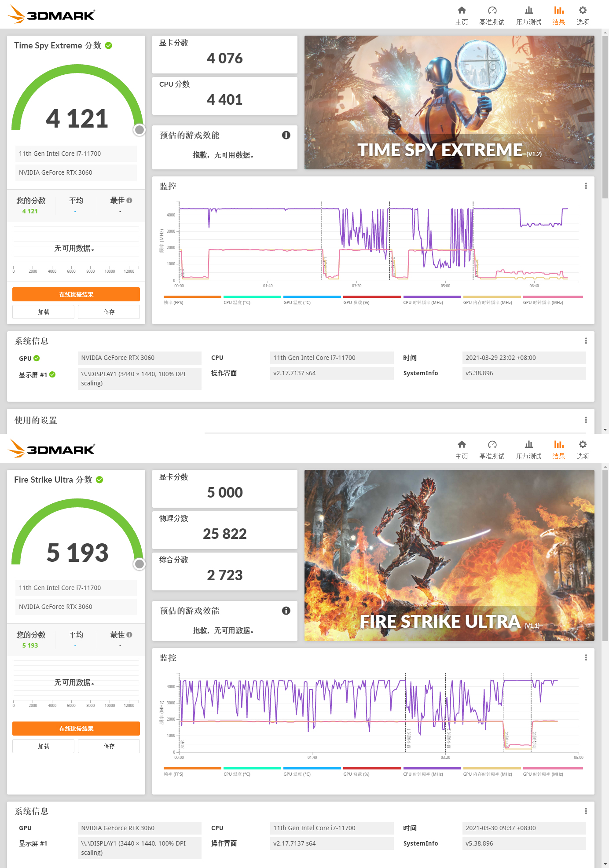Click the timestamp 2021-03-29 23:02 +08:00

tap(501, 358)
